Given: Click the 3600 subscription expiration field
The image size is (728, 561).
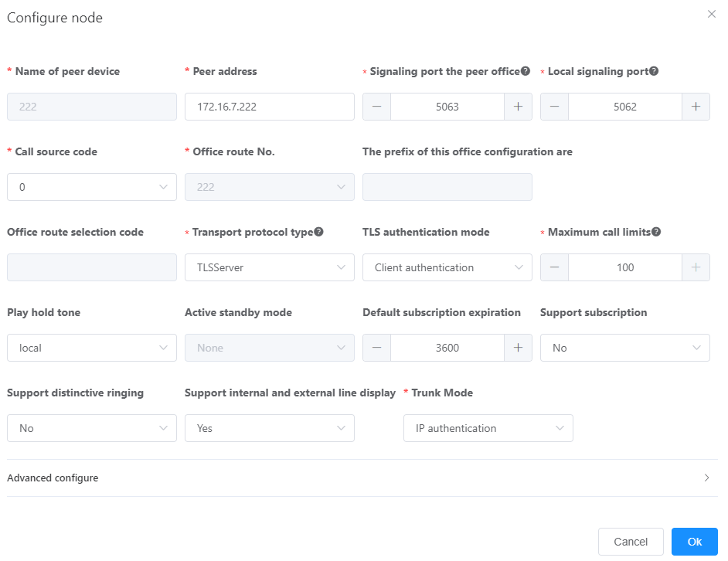Looking at the screenshot, I should pos(447,348).
